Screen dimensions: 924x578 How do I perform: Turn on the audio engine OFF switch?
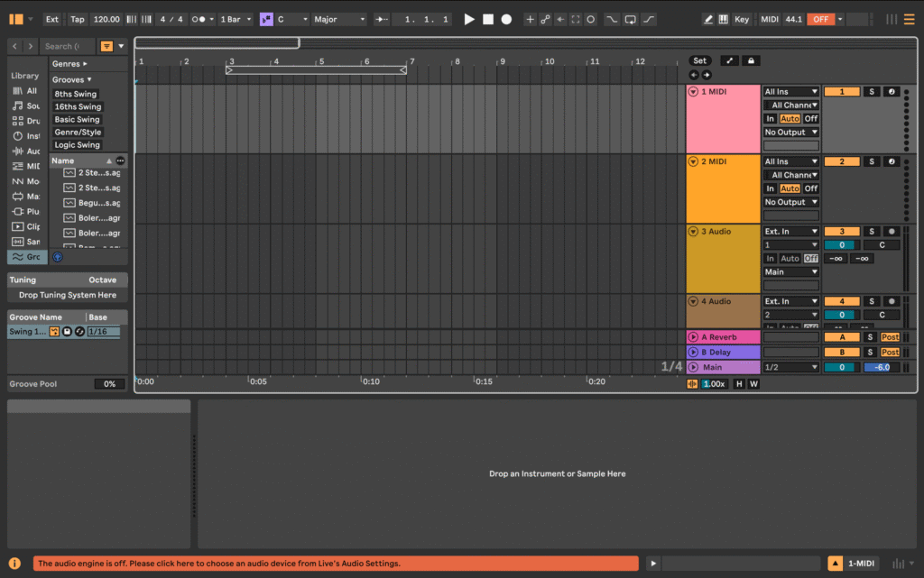click(821, 20)
